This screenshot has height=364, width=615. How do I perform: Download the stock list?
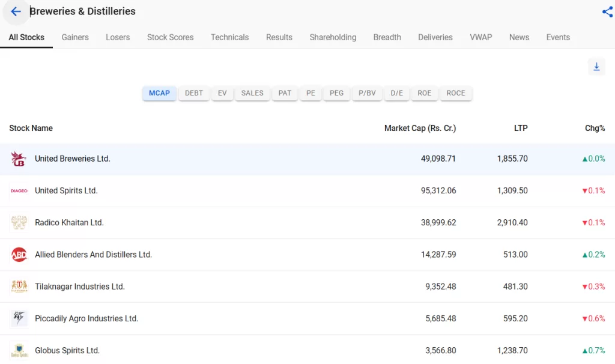coord(596,67)
